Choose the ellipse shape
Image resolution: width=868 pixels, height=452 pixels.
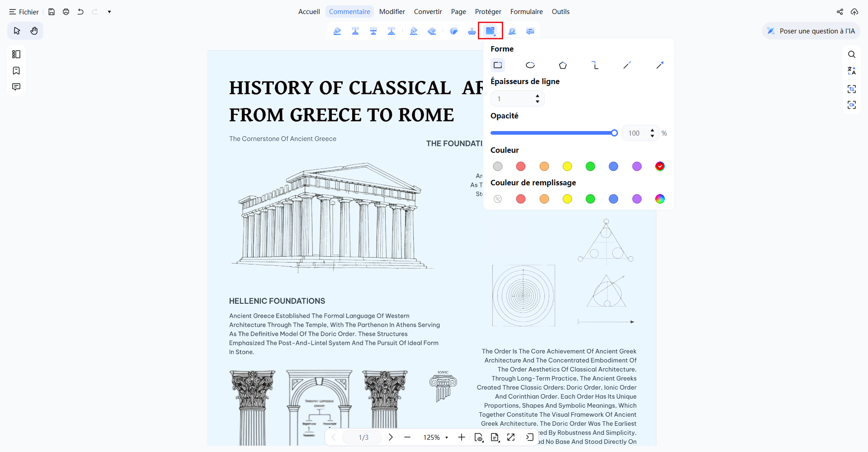click(x=530, y=65)
